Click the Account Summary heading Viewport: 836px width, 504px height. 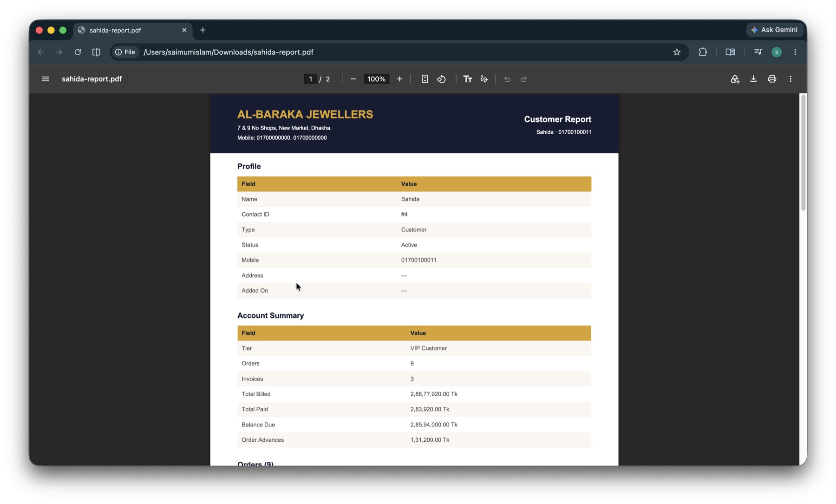271,315
